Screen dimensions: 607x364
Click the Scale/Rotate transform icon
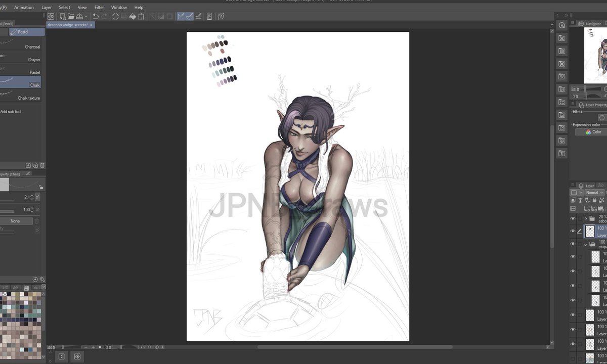pyautogui.click(x=141, y=16)
